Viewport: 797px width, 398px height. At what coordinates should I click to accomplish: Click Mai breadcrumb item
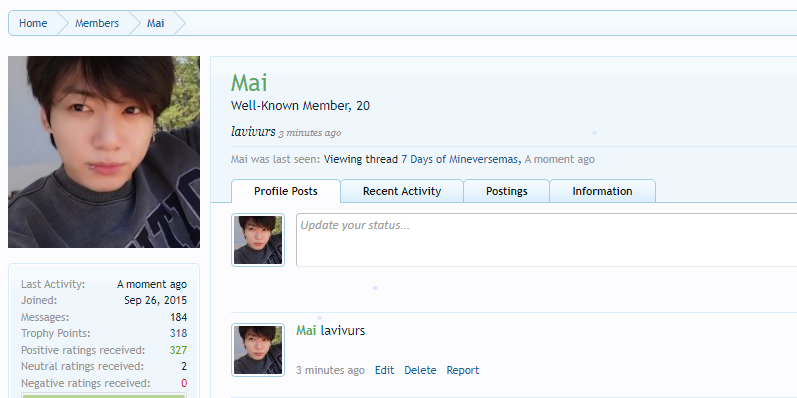(x=156, y=23)
